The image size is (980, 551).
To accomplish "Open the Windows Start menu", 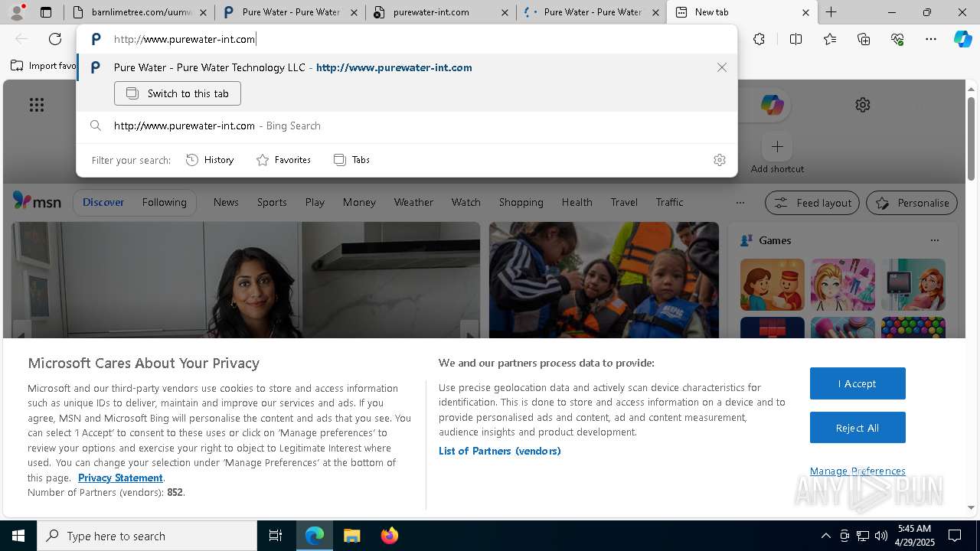I will tap(18, 536).
